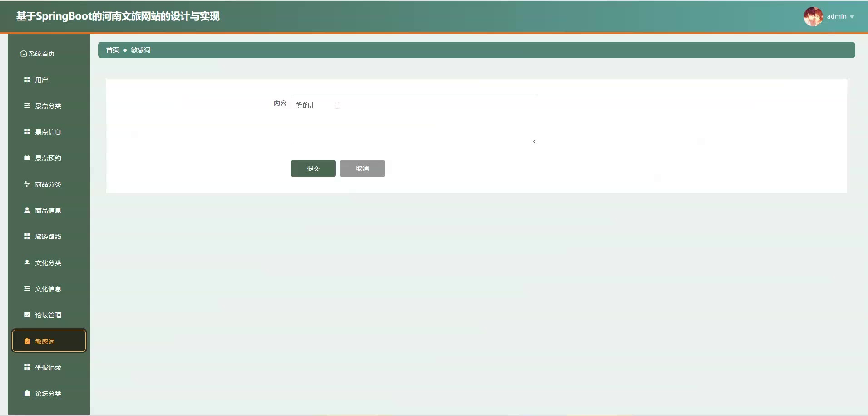Click the grid icon next to 举报记录
Viewport: 868px width, 416px height.
pos(27,367)
